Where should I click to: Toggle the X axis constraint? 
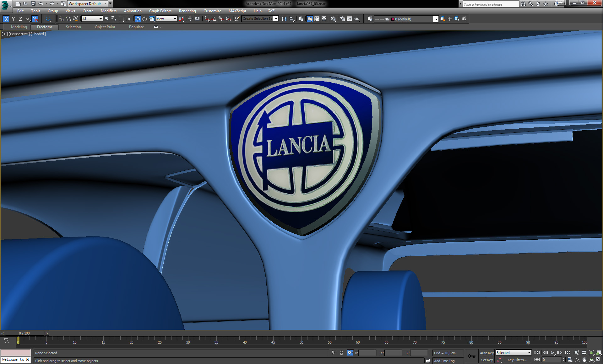pos(6,19)
